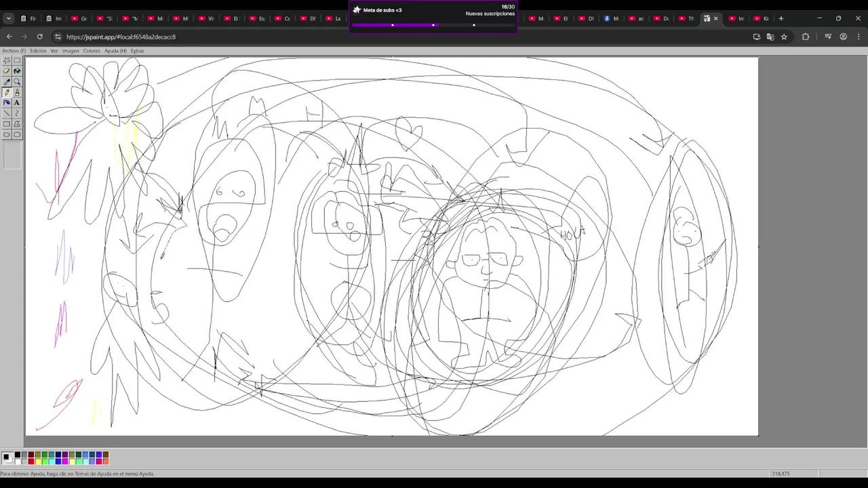Reload the jspaint page

(39, 37)
